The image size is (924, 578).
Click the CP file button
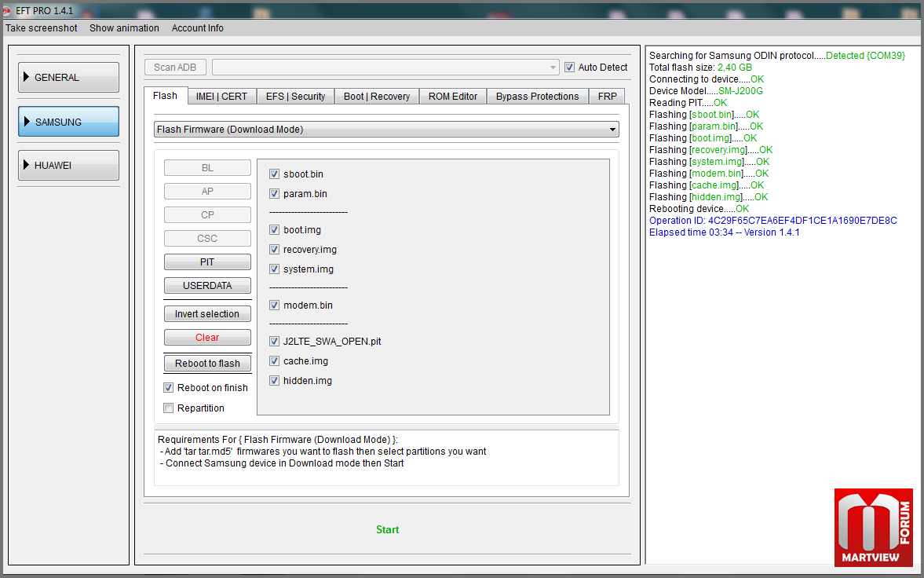pyautogui.click(x=207, y=214)
